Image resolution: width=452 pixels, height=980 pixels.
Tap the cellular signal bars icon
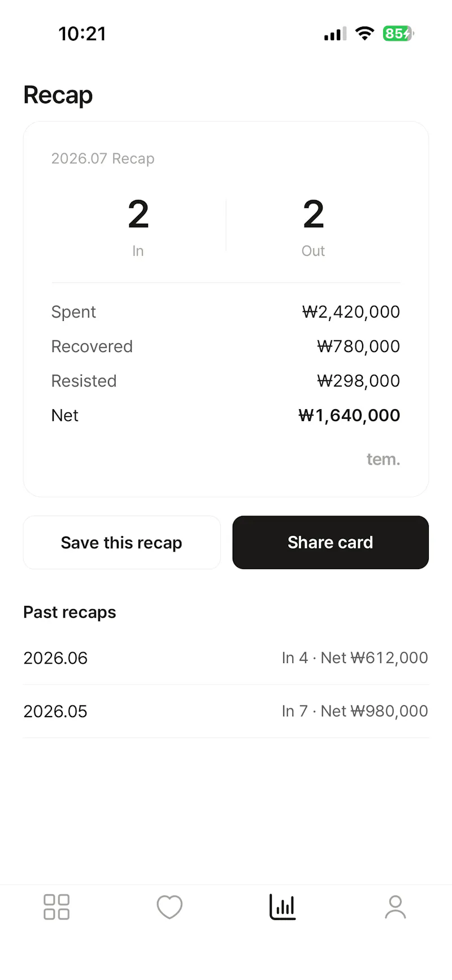click(x=336, y=34)
